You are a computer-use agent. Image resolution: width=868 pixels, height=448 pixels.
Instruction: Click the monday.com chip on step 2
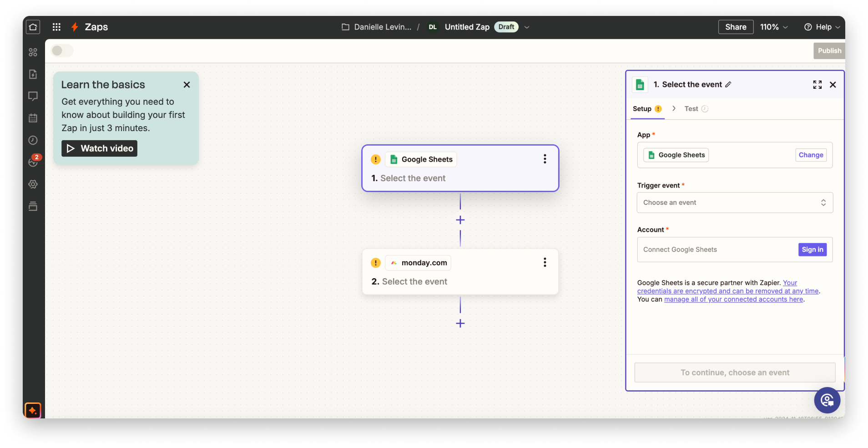pos(418,263)
